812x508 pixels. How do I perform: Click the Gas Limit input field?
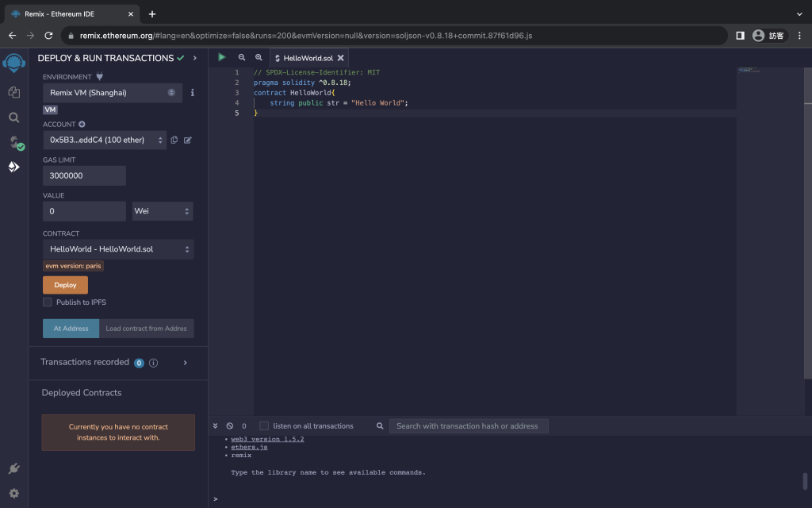pyautogui.click(x=84, y=175)
